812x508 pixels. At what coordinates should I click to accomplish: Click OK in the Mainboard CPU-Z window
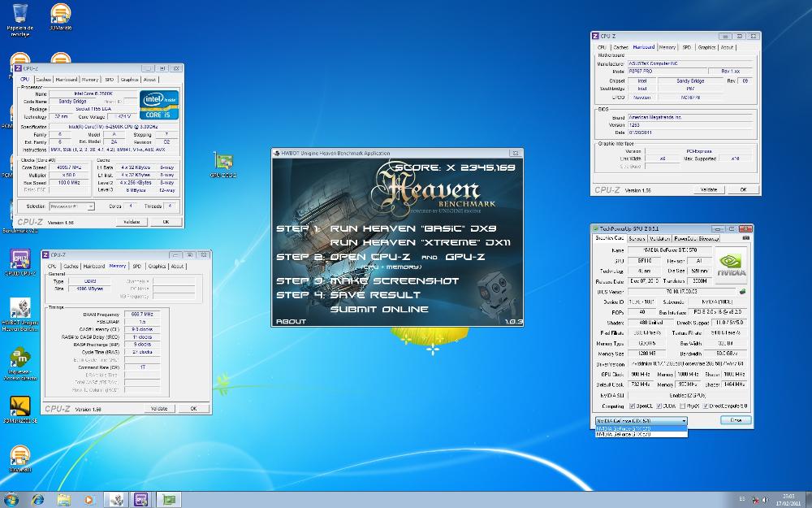coord(743,189)
